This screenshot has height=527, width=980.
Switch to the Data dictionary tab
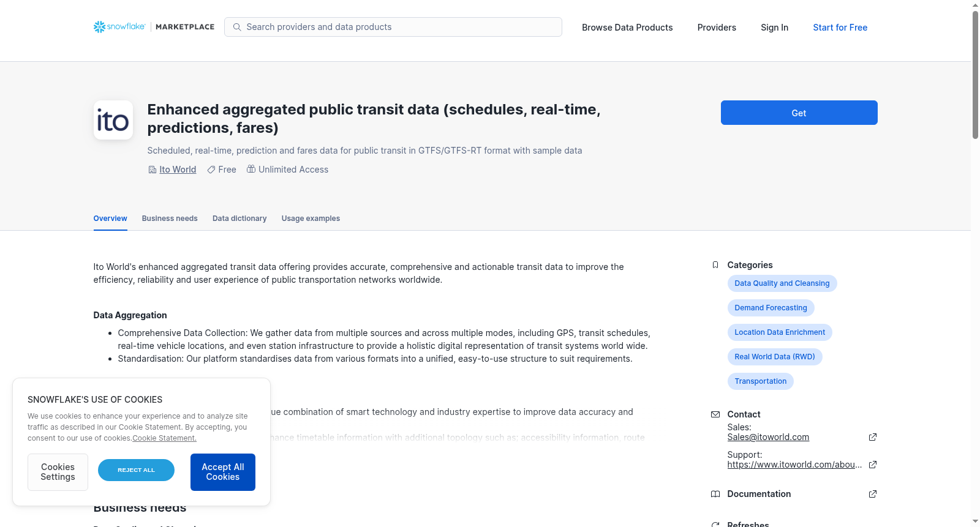click(x=239, y=219)
